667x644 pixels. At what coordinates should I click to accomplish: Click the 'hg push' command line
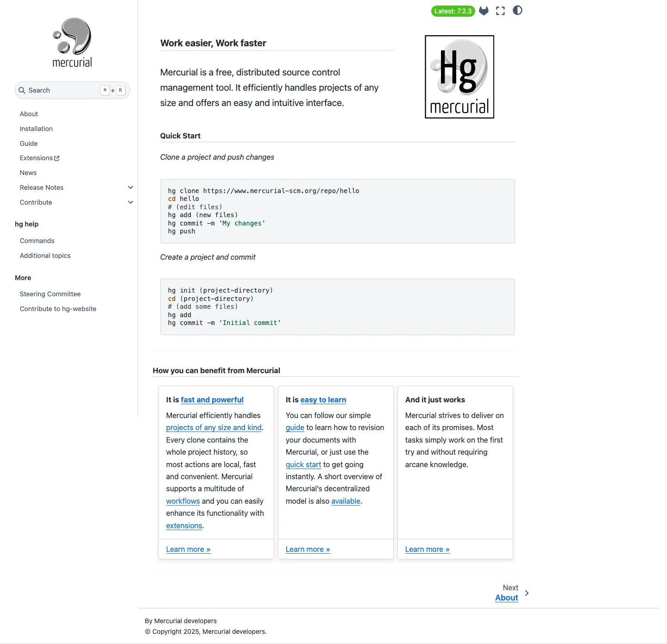coord(182,231)
